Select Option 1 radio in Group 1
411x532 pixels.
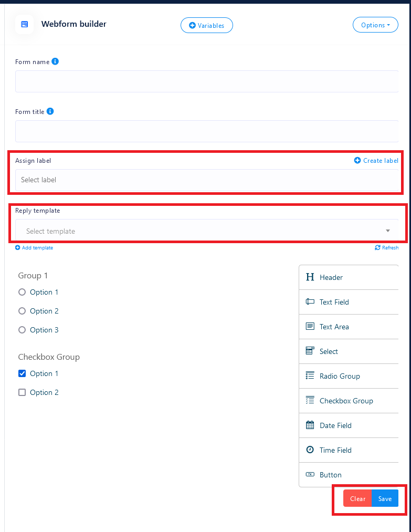[22, 292]
